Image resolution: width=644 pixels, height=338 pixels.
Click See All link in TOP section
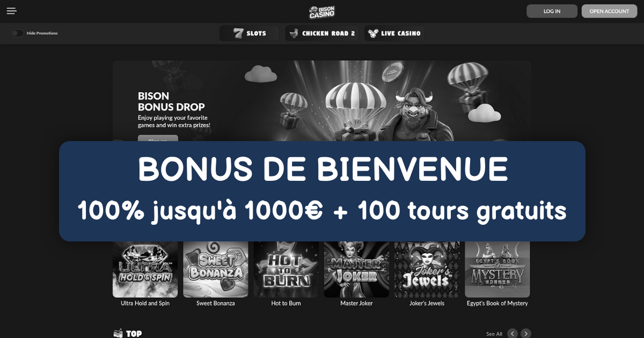[494, 334]
